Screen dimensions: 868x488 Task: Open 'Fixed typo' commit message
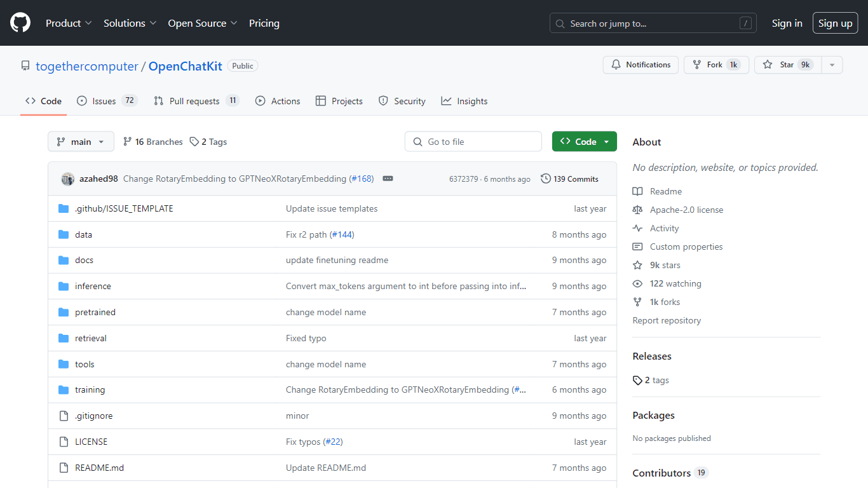point(306,339)
